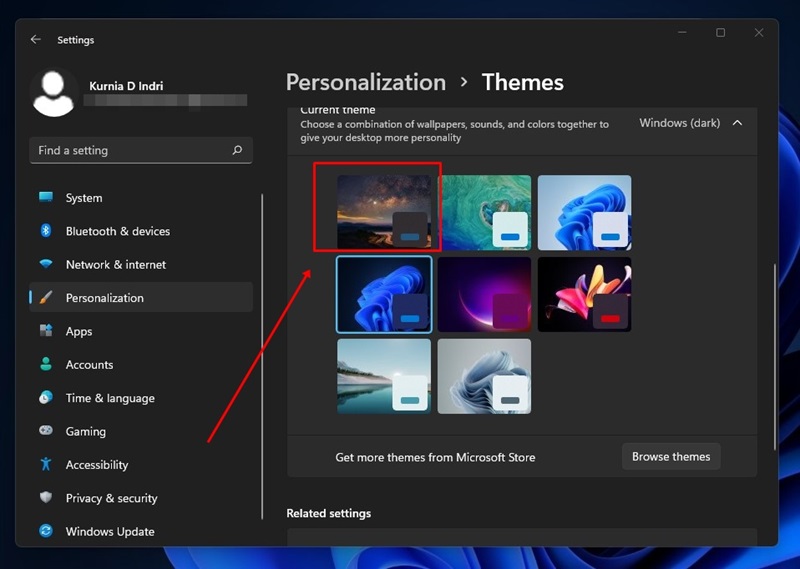Open Bluetooth & devices settings
The height and width of the screenshot is (569, 800).
click(x=141, y=231)
